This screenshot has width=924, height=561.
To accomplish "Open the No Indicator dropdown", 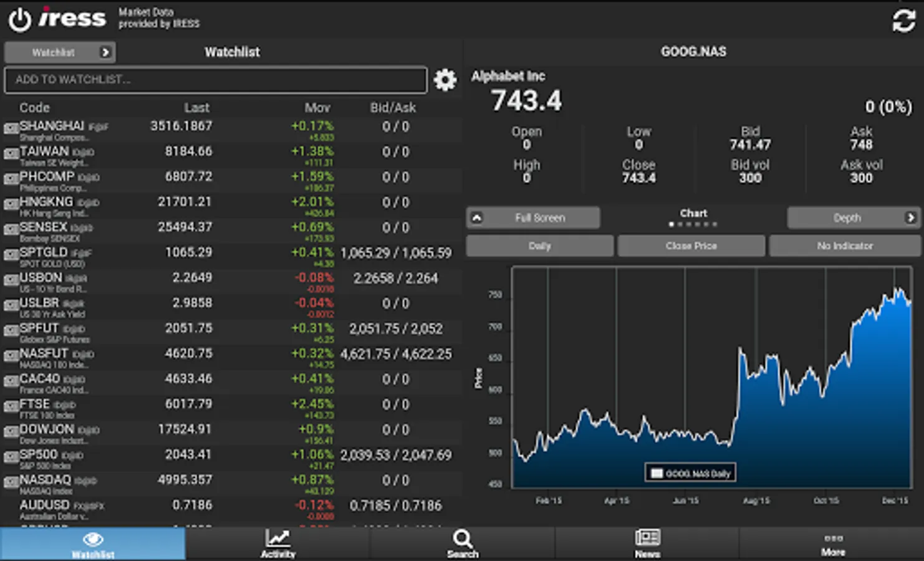I will 845,246.
